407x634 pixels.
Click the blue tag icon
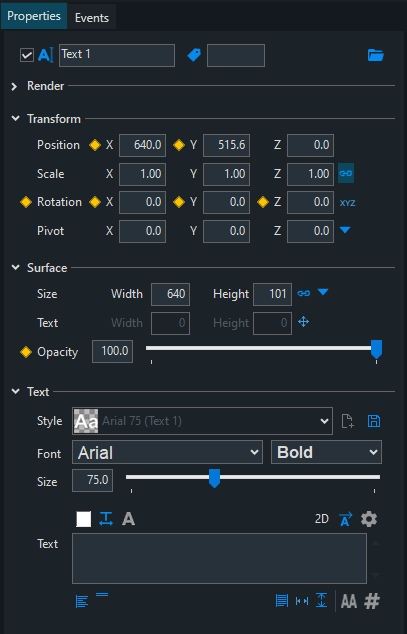pos(194,55)
